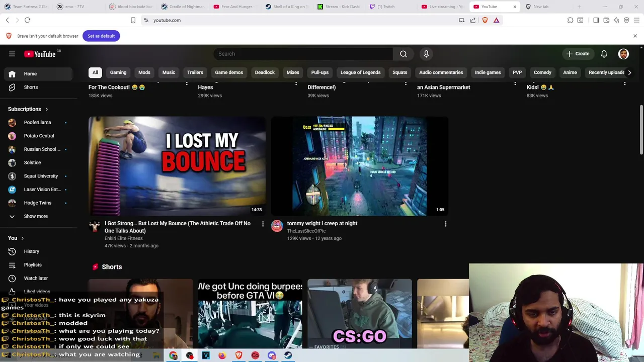The height and width of the screenshot is (362, 644).
Task: Expand the 'You' section arrow
Action: click(22, 238)
